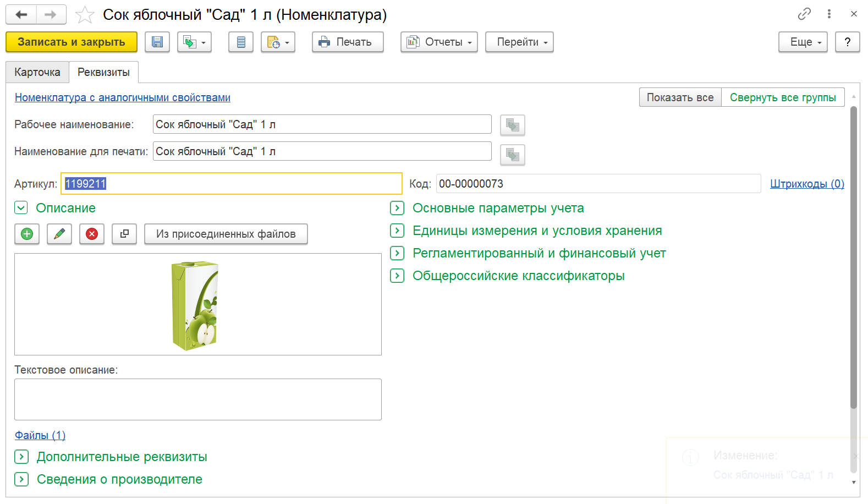Open the Еще dropdown menu
Image resolution: width=868 pixels, height=504 pixels.
point(803,42)
